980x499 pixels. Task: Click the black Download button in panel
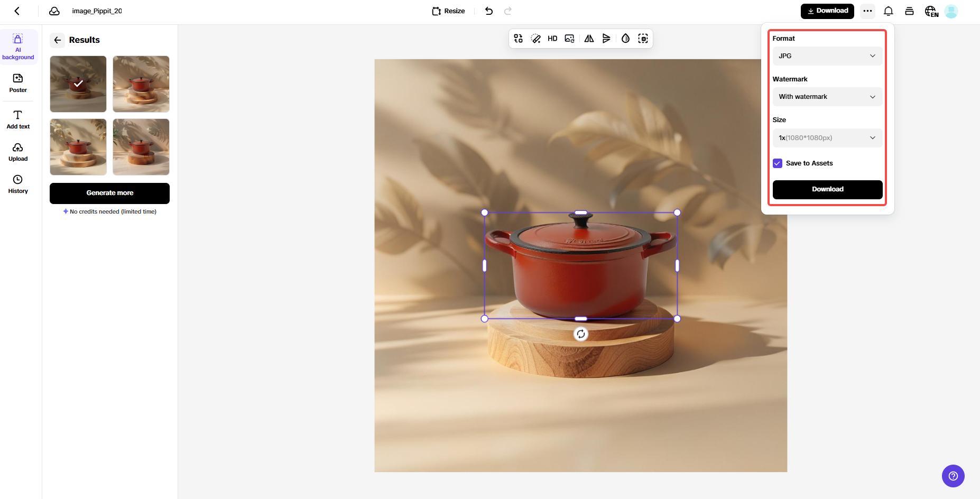point(827,189)
